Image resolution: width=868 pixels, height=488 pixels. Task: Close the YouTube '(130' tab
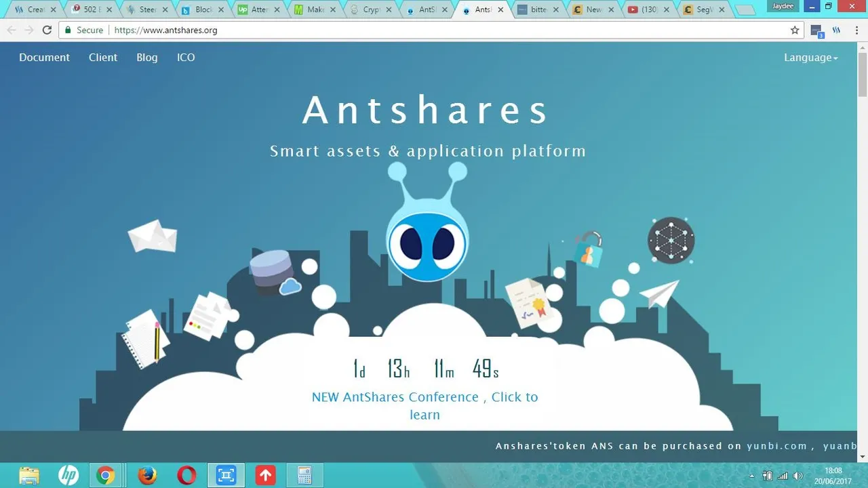(x=667, y=10)
